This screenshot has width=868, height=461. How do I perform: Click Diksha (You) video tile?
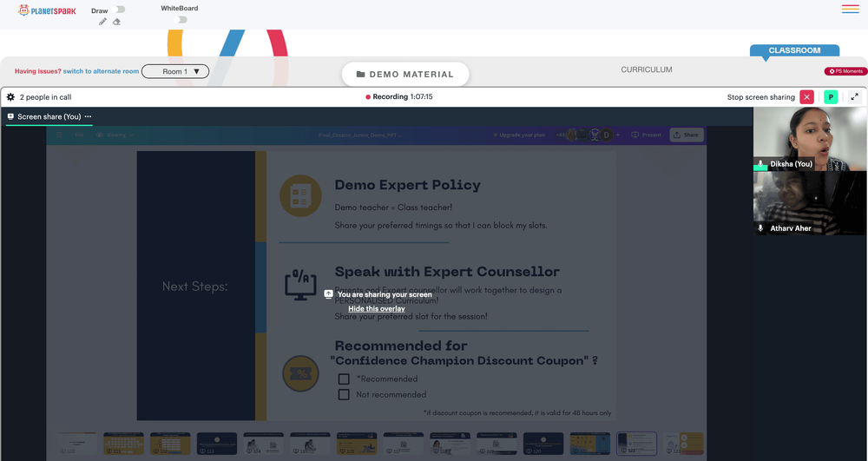point(810,139)
